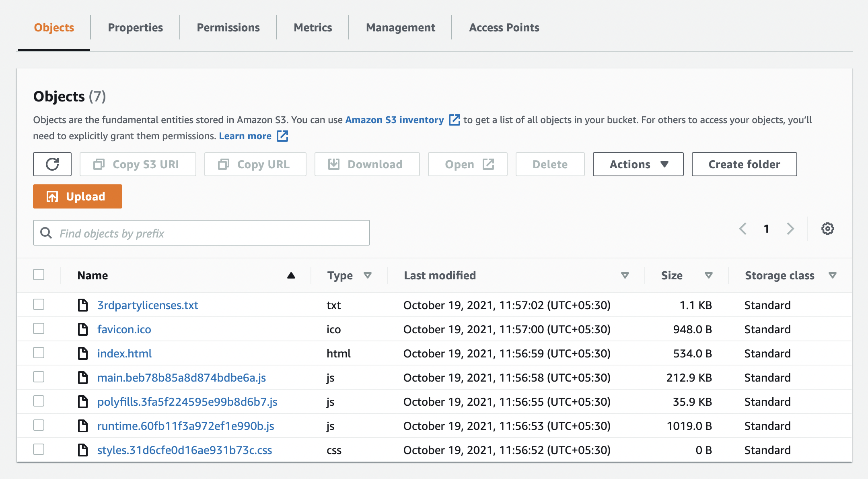The height and width of the screenshot is (479, 868).
Task: Switch to the Properties tab
Action: tap(135, 27)
